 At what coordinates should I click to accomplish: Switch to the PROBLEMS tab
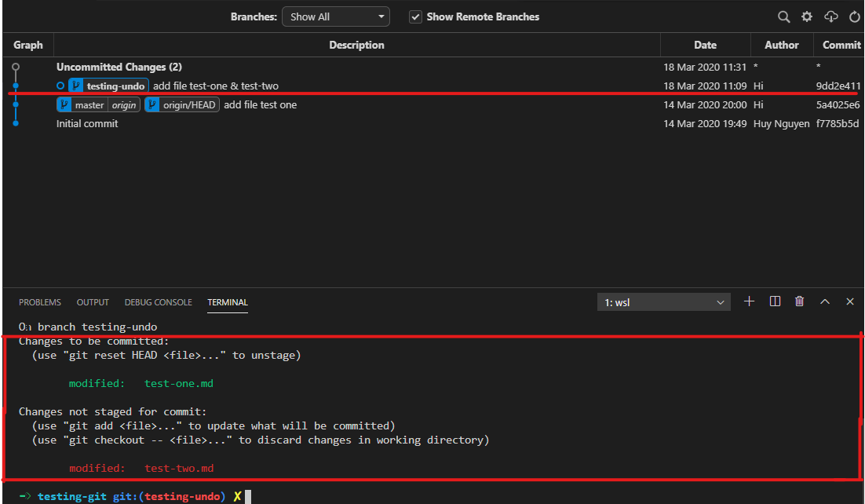(40, 302)
